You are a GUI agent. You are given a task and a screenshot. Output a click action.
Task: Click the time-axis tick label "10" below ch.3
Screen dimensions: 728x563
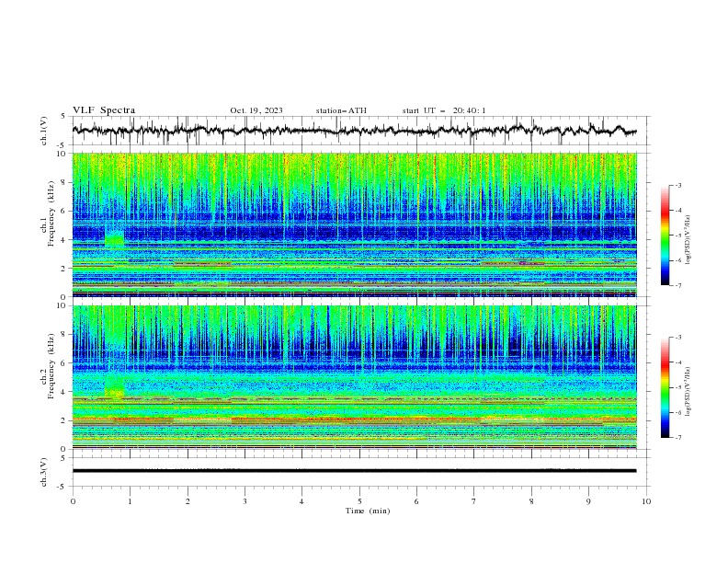click(646, 501)
